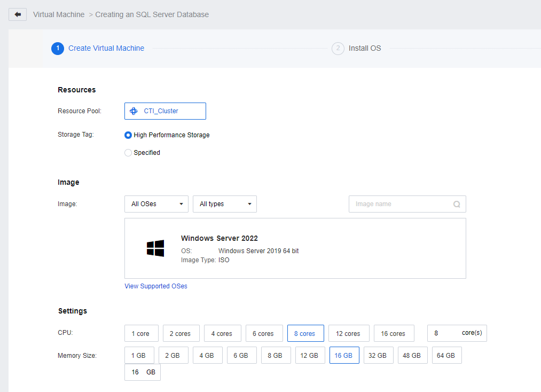Viewport: 541px width, 392px height.
Task: Click the custom core(s) input field
Action: 457,333
